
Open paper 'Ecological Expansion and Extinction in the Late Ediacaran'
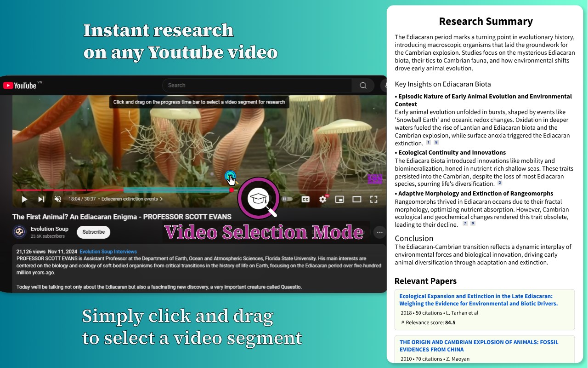478,300
